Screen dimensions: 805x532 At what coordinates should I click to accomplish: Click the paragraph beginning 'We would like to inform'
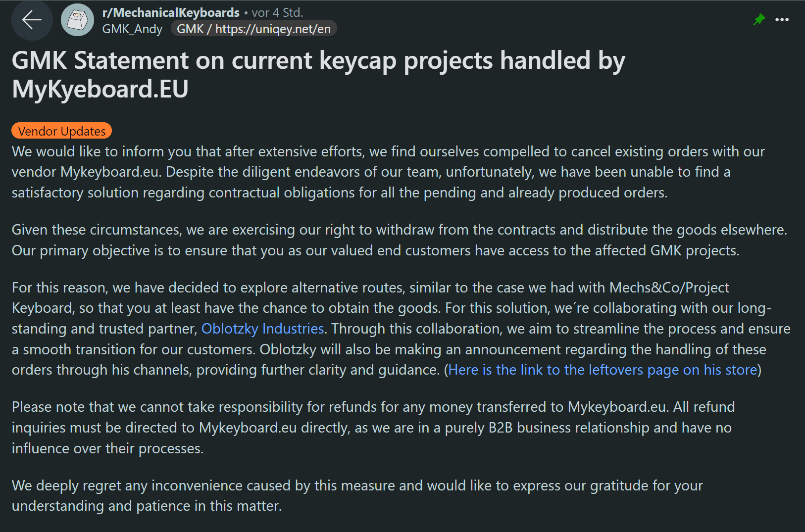388,172
